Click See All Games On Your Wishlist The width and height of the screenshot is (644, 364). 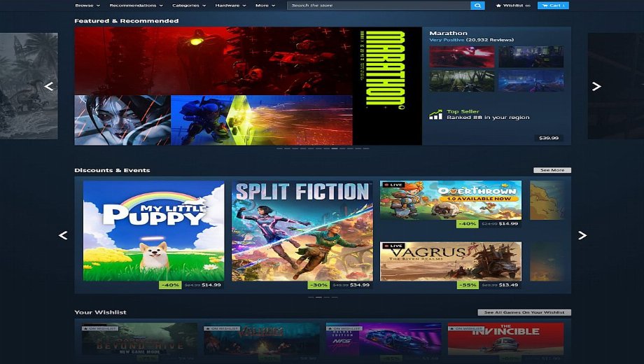pos(524,312)
